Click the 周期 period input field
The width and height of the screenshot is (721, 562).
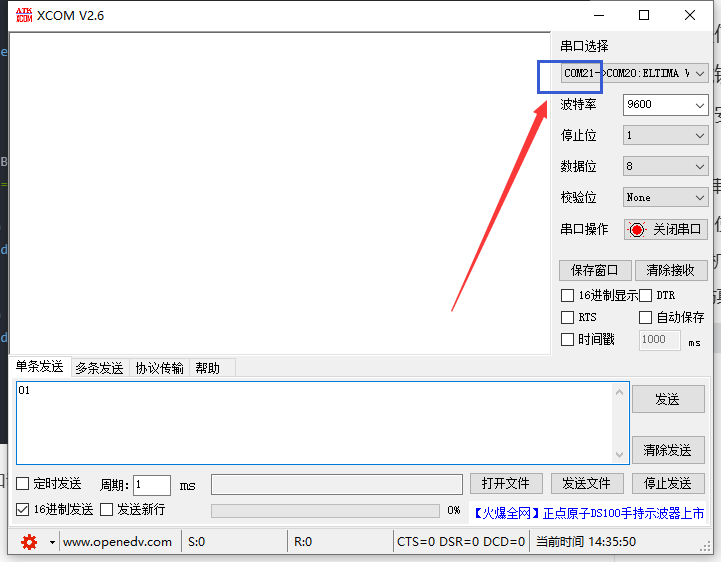[x=152, y=485]
